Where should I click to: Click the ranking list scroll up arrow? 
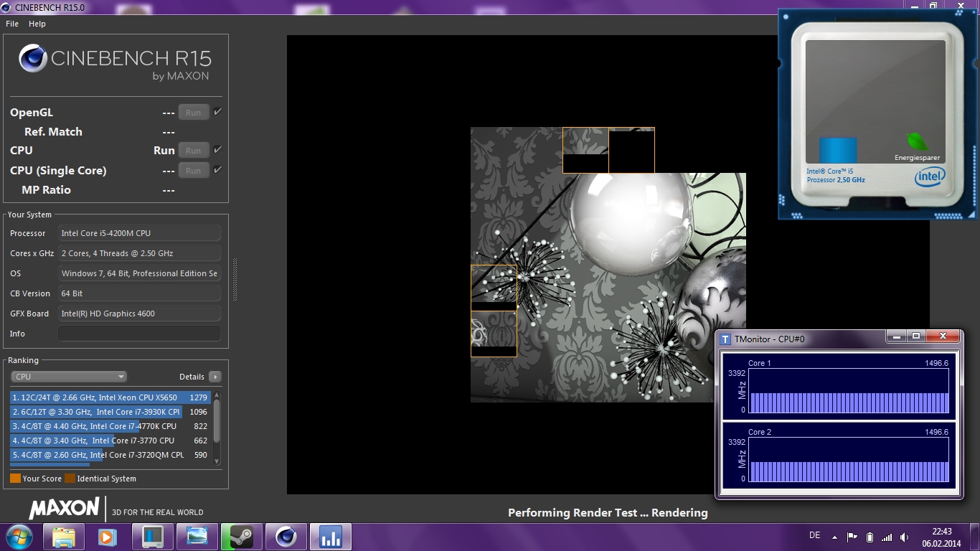coord(217,395)
